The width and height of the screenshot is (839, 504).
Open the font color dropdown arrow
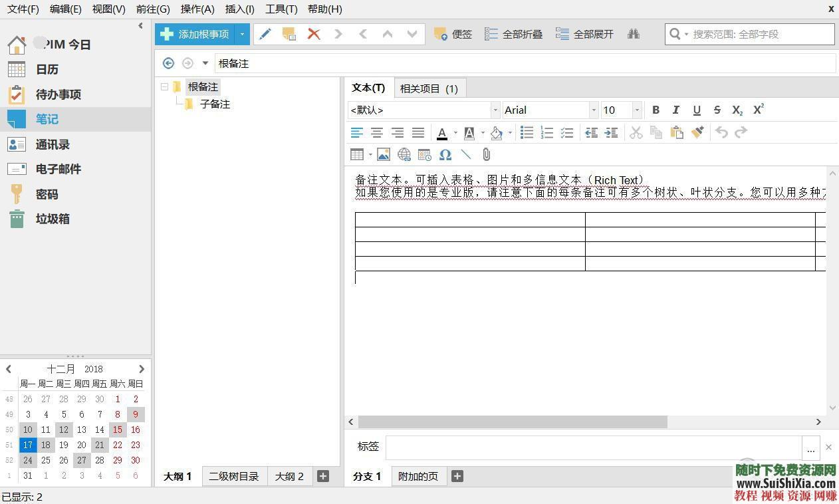tap(455, 133)
